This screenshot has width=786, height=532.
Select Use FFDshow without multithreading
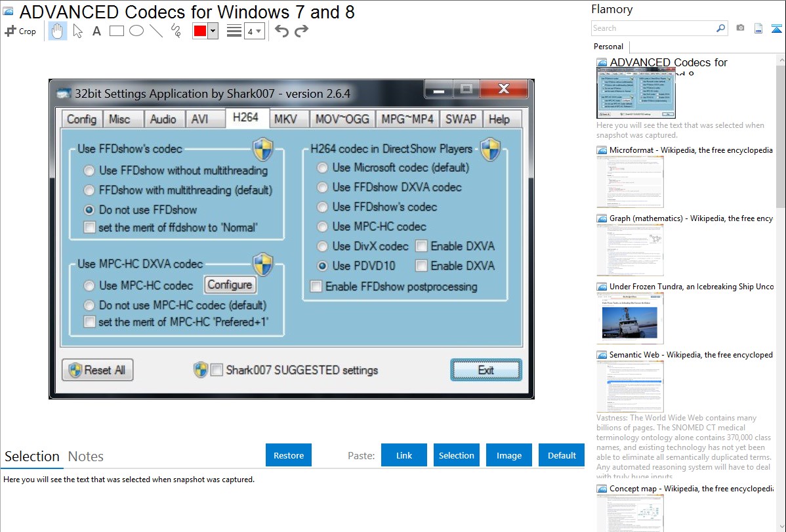[x=89, y=171]
